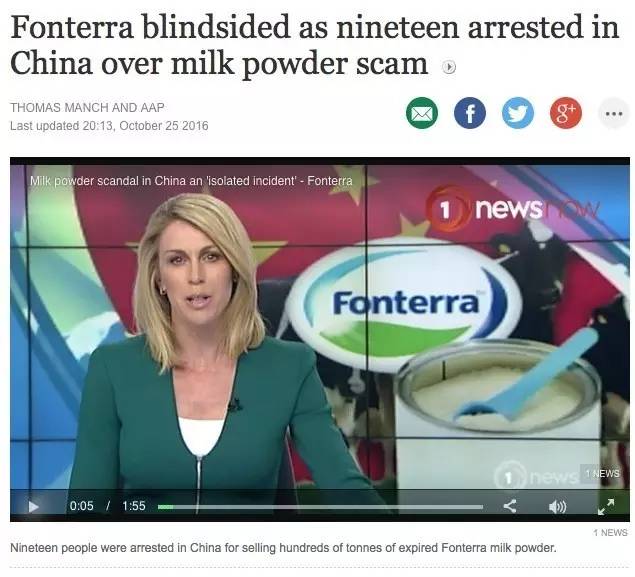Click the 1 NEWS watermark badge
This screenshot has height=577, width=635.
click(x=602, y=473)
